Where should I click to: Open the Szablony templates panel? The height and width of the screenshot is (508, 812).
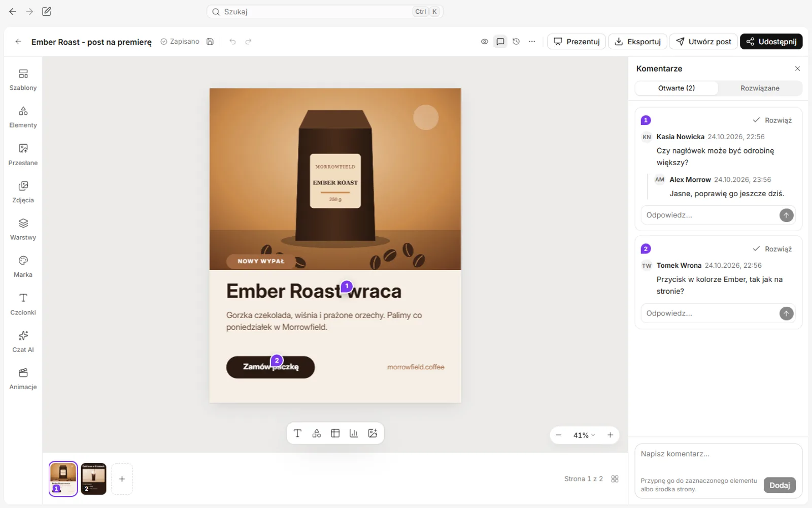[23, 80]
